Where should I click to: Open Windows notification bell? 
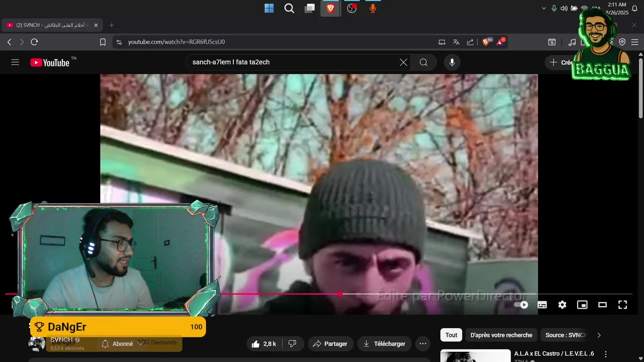click(634, 9)
